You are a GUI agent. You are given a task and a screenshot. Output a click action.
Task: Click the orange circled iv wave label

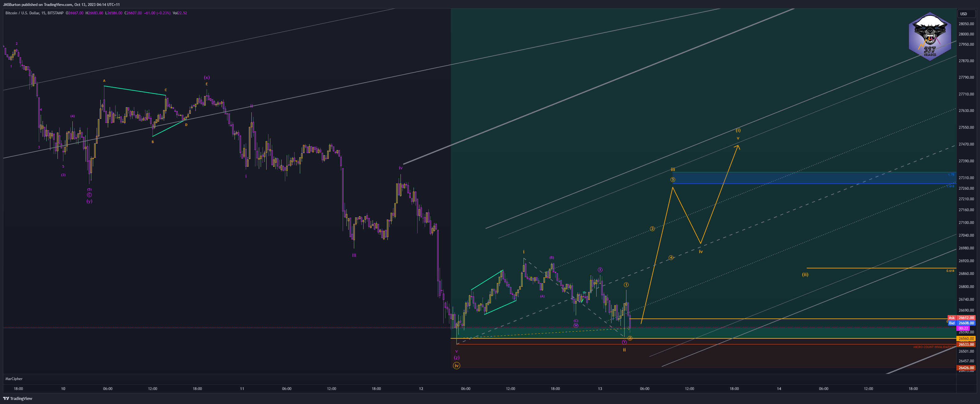point(456,365)
